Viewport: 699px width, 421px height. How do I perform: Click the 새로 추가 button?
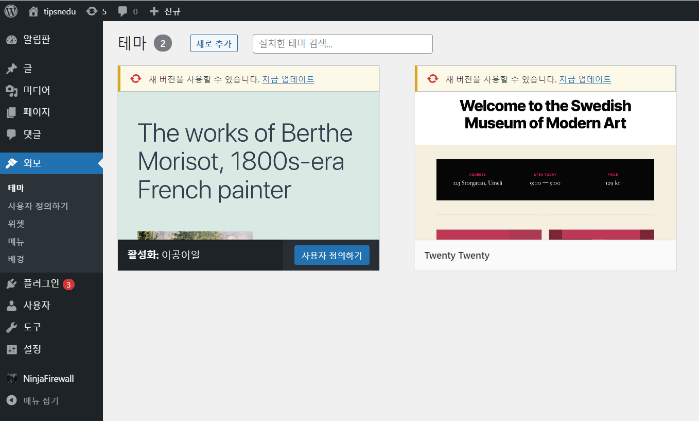click(214, 43)
